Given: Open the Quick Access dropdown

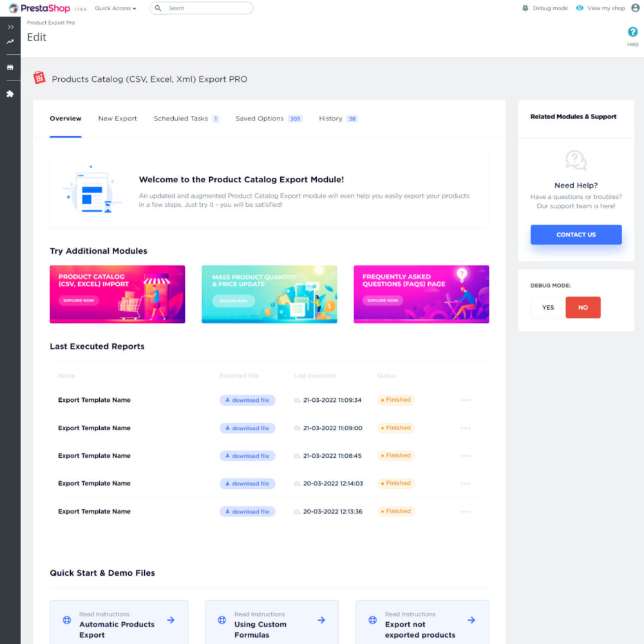Looking at the screenshot, I should click(x=116, y=8).
